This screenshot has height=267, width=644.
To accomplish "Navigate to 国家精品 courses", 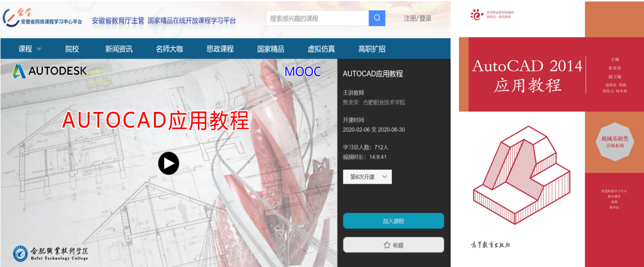I will coord(270,49).
